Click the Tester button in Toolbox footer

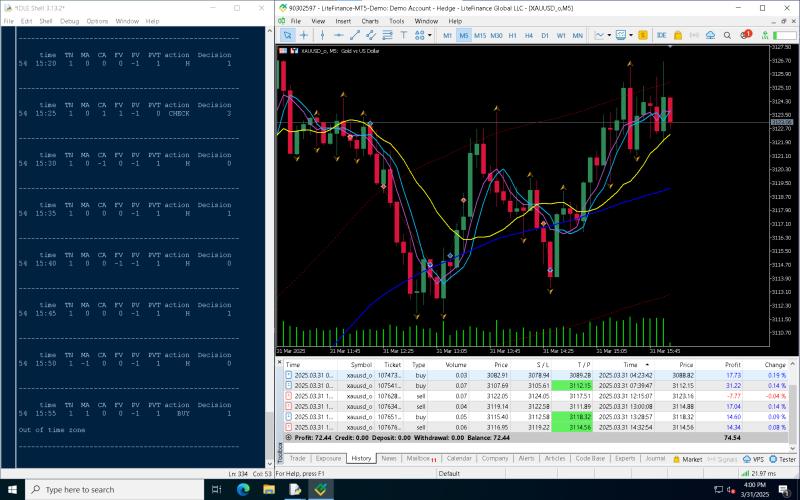783,459
